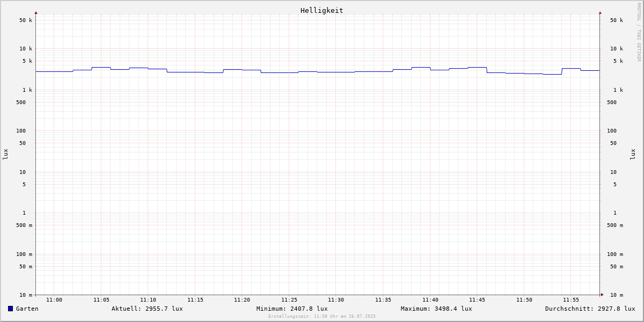The image size is (644, 322).
Task: Select the chart title Helligkeit
Action: 322,10
